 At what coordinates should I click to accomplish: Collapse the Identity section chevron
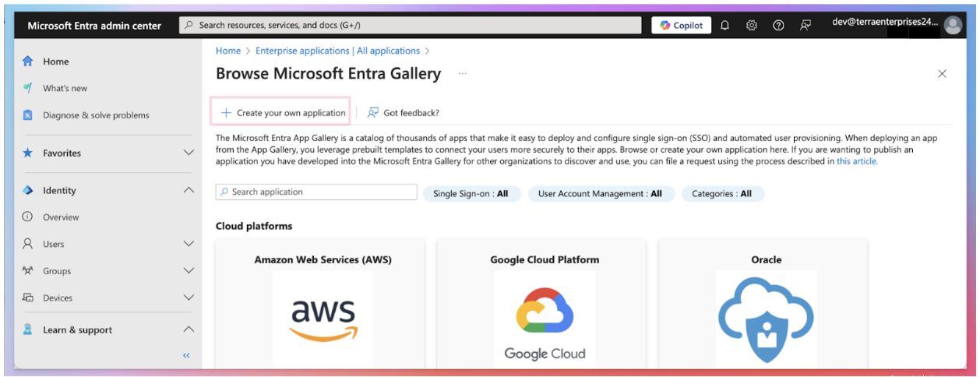pyautogui.click(x=188, y=190)
